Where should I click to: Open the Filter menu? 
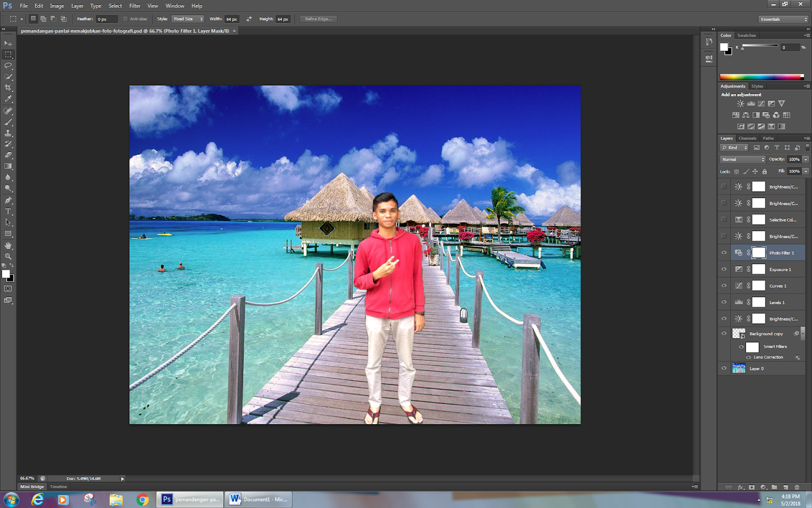134,6
